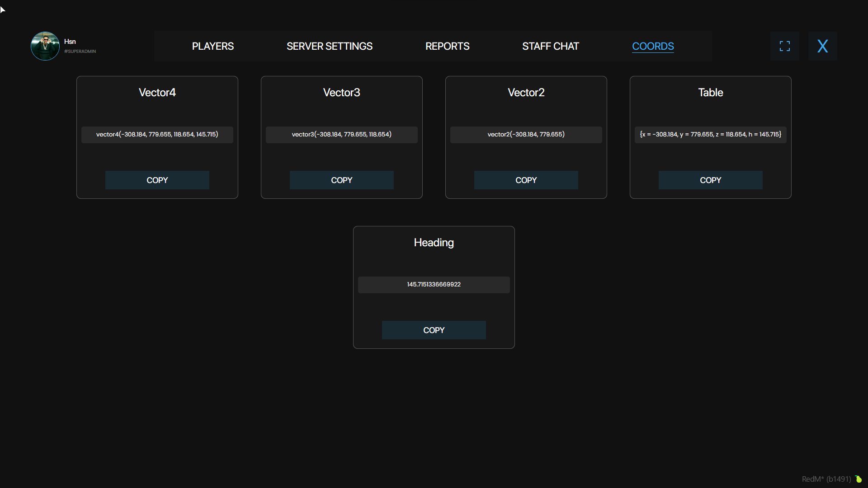
Task: Click the table coordinate text field
Action: (x=710, y=134)
